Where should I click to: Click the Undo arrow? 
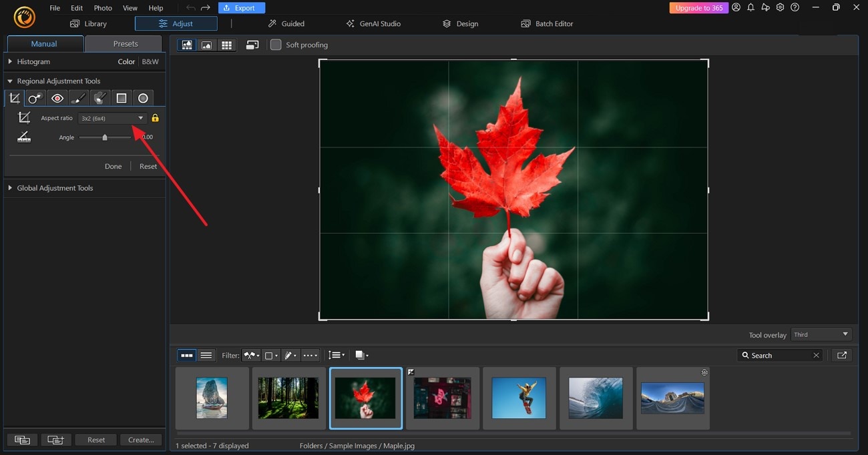[191, 8]
